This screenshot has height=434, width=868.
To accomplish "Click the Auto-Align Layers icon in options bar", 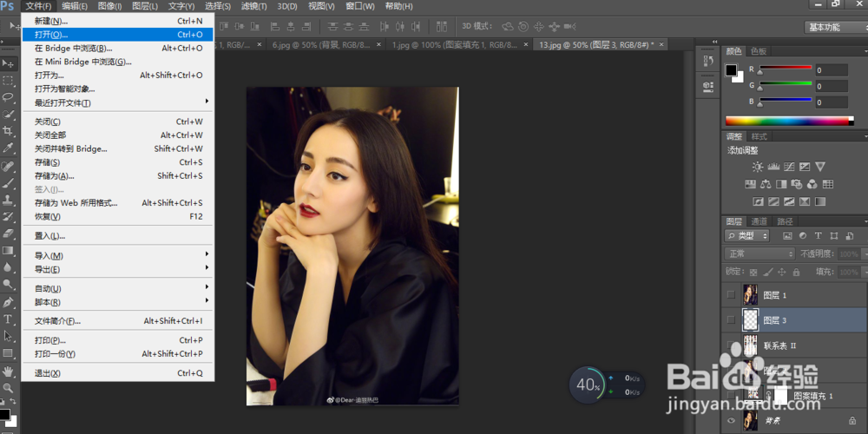I will point(442,27).
